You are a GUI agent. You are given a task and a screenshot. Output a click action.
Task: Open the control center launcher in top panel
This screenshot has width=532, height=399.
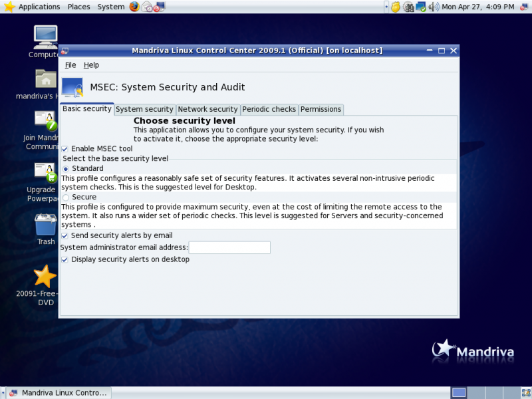click(159, 7)
